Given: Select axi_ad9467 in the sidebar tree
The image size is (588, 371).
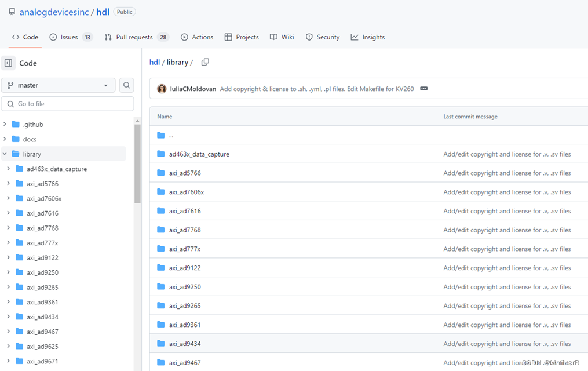Looking at the screenshot, I should pos(42,332).
